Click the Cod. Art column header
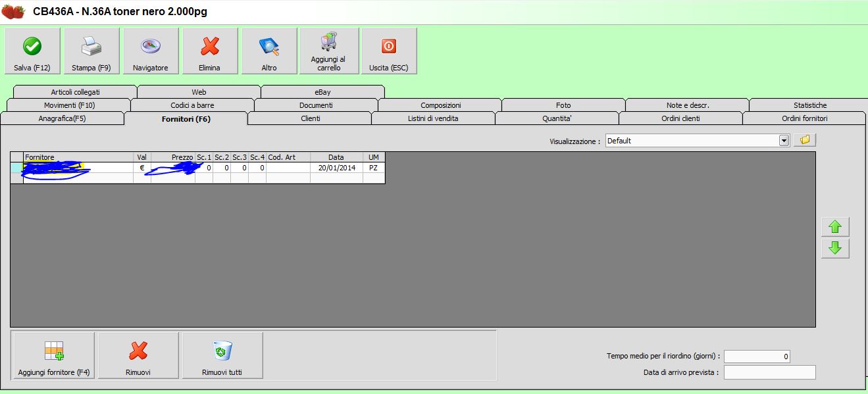The height and width of the screenshot is (394, 868). [x=288, y=157]
